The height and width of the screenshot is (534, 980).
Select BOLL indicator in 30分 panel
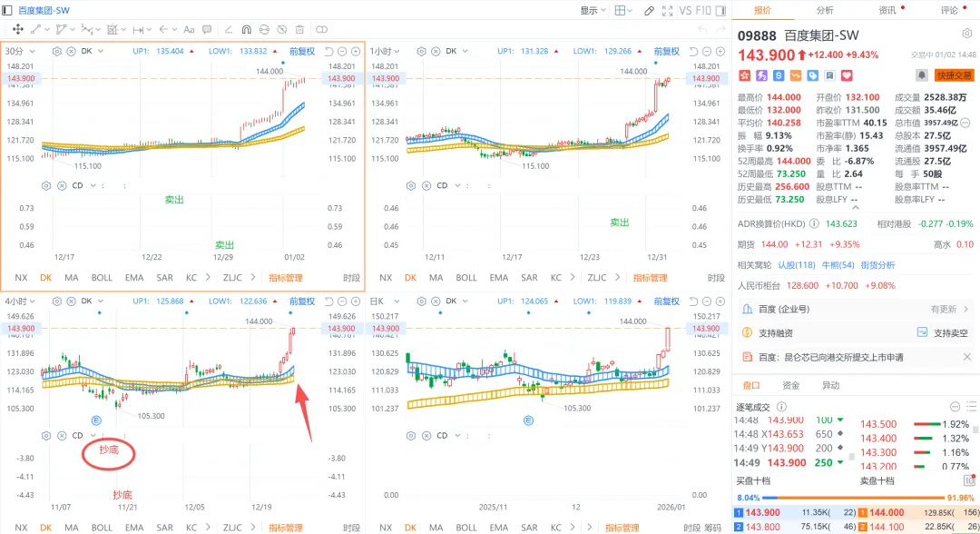coord(102,278)
